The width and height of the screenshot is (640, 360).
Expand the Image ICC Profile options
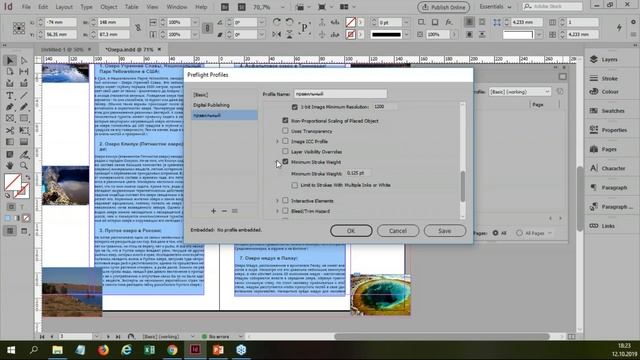(x=277, y=141)
